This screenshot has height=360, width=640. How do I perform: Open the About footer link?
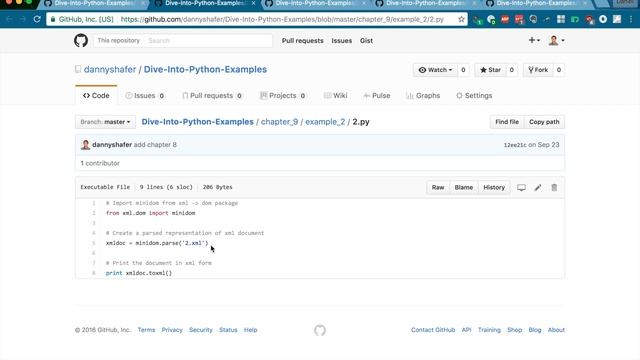point(556,330)
